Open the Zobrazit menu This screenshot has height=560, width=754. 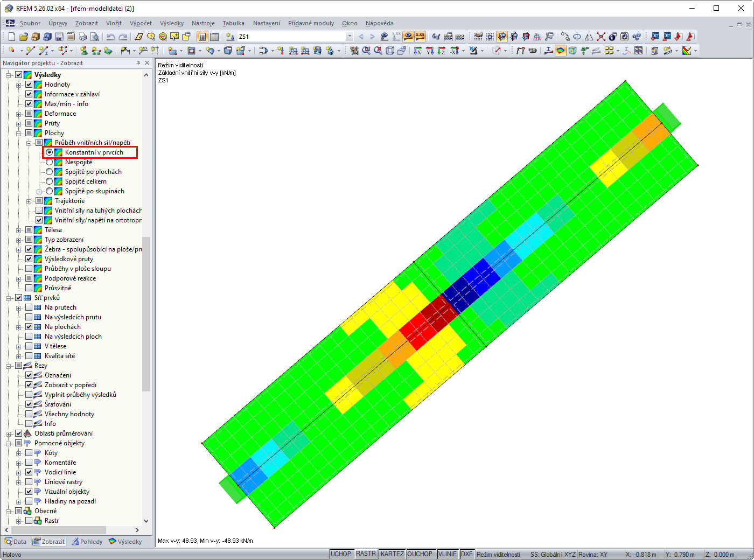coord(87,23)
